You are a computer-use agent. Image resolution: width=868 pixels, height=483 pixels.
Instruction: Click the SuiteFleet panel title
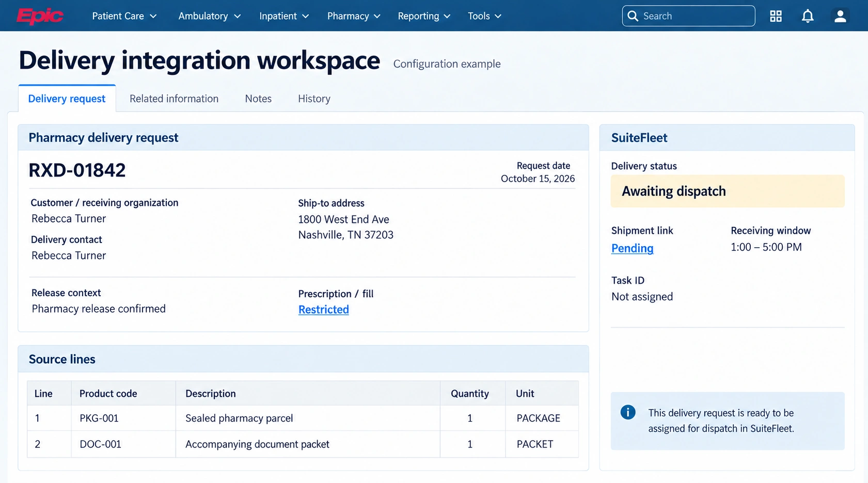[x=639, y=138]
